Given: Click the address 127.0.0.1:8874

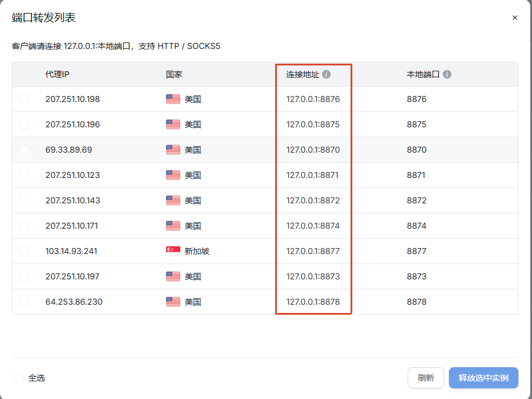Looking at the screenshot, I should pos(313,226).
